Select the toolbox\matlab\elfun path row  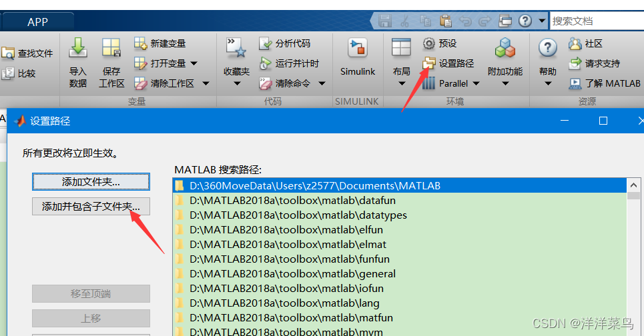click(400, 230)
